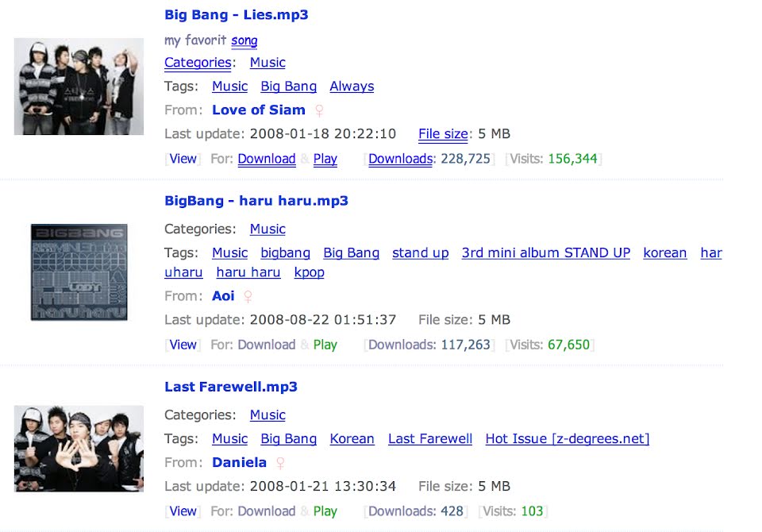Select the kpop tag

click(x=309, y=272)
